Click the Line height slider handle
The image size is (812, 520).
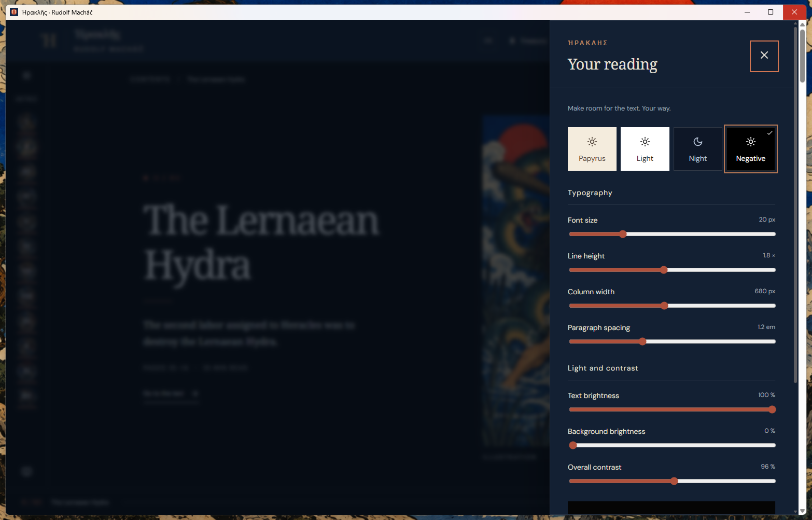pos(664,270)
